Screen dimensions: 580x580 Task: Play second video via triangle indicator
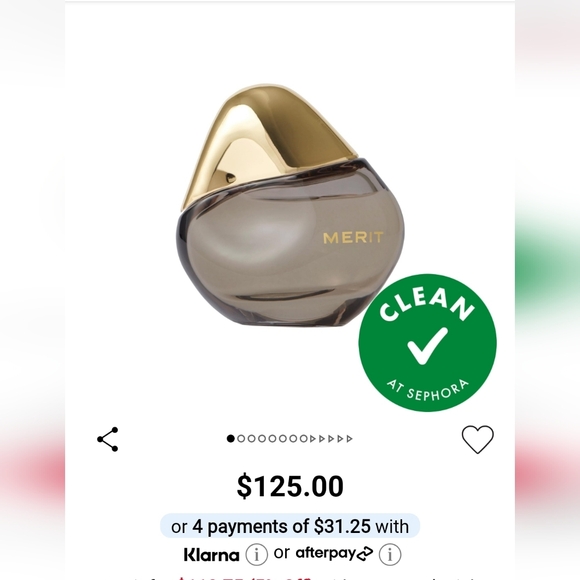click(x=322, y=438)
